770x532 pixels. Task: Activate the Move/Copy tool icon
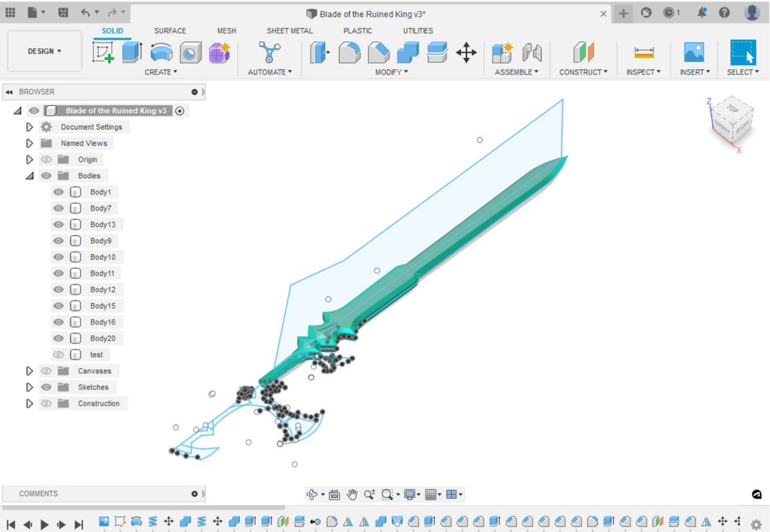pyautogui.click(x=466, y=52)
